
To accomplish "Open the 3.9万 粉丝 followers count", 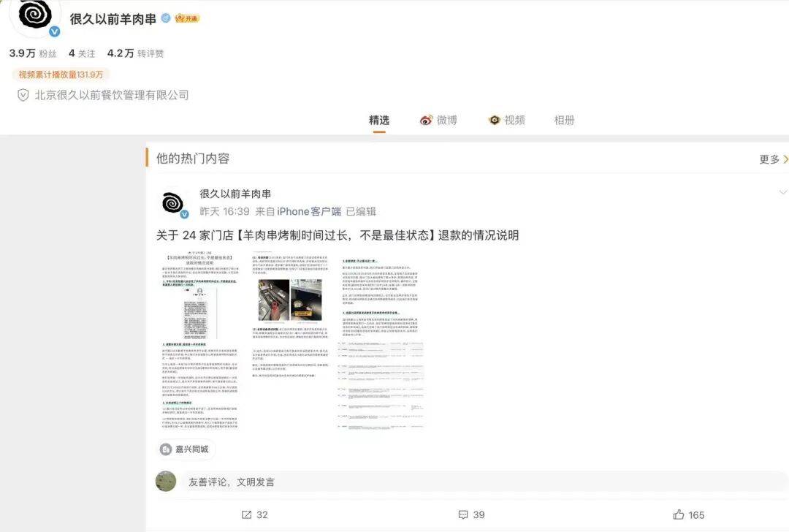I will pos(33,53).
